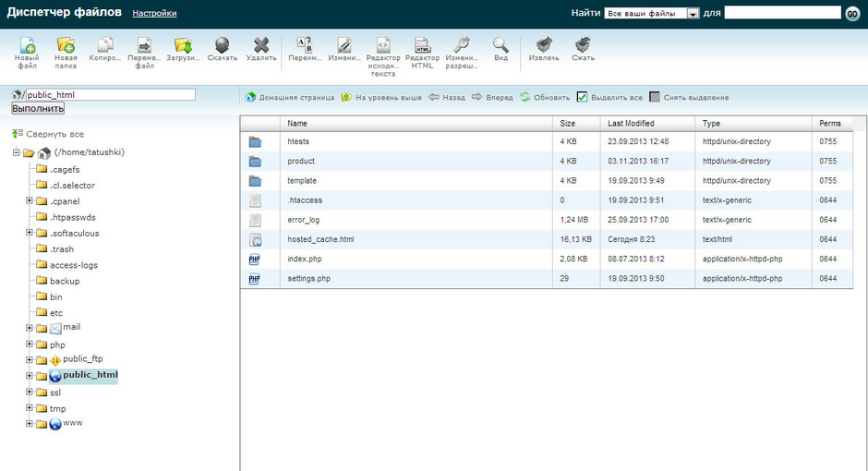Sort the list by Size column

click(576, 124)
